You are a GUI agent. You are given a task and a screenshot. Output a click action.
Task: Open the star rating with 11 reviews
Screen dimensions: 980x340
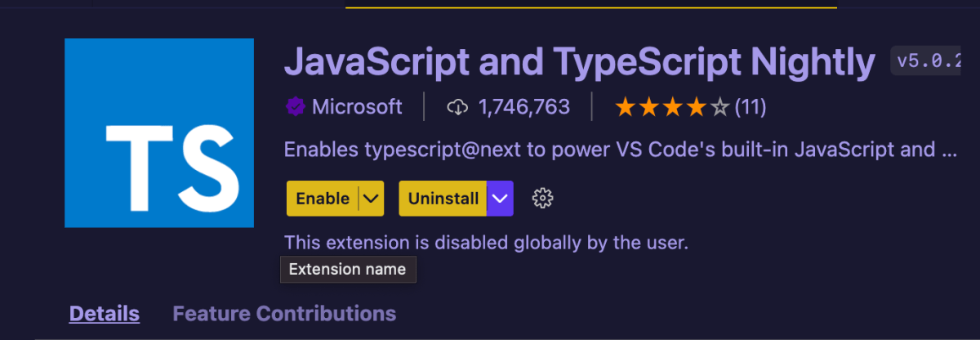point(690,107)
